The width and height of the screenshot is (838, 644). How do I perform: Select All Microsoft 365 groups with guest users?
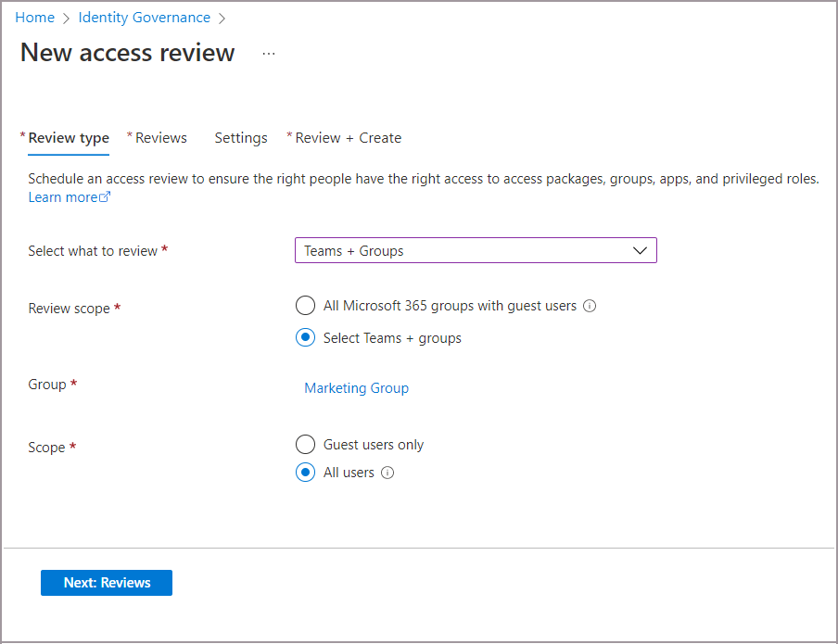[x=305, y=306]
